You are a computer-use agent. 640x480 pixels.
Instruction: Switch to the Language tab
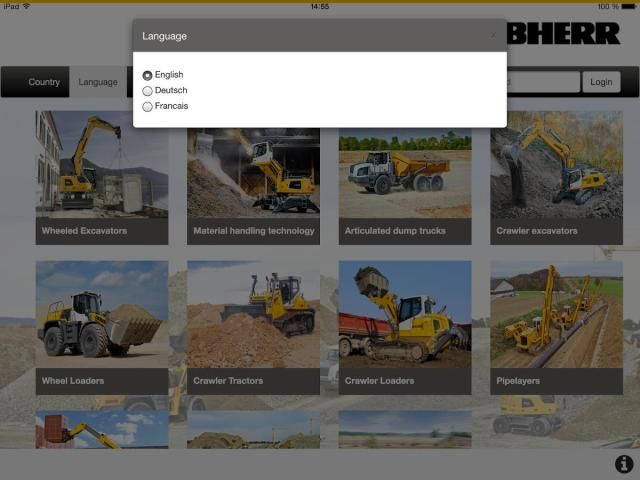click(x=98, y=82)
